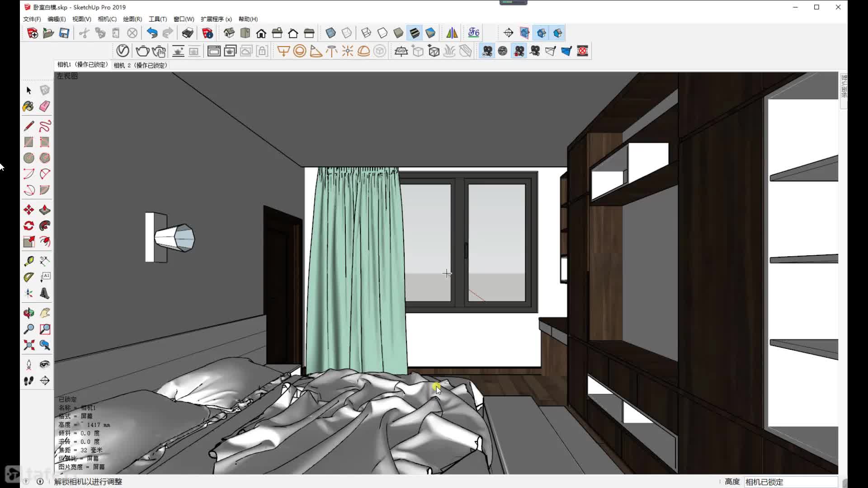The image size is (868, 488).
Task: Select the Circle tool
Action: pyautogui.click(x=29, y=158)
